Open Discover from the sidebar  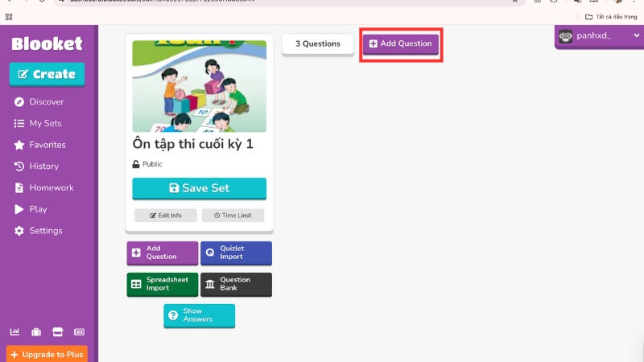coord(46,102)
